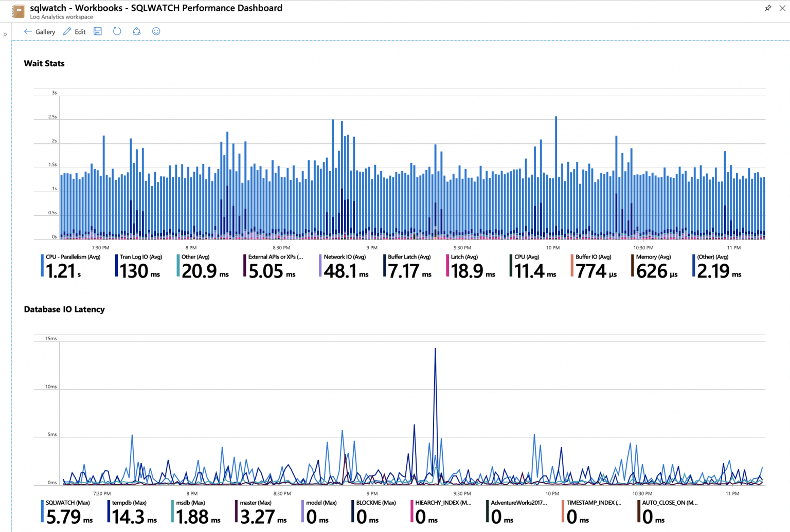Image resolution: width=790 pixels, height=532 pixels.
Task: Toggle the Buffer IO (Avg) legend tile
Action: click(x=594, y=265)
